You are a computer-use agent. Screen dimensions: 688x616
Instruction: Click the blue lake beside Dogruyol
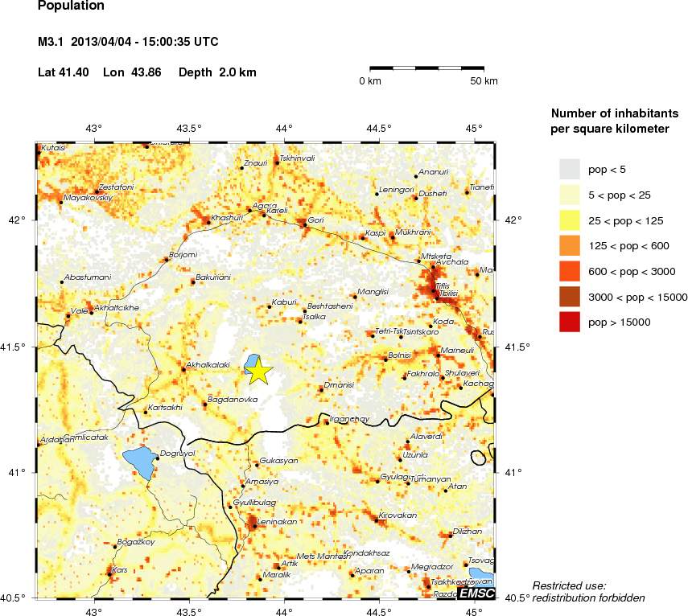click(140, 463)
